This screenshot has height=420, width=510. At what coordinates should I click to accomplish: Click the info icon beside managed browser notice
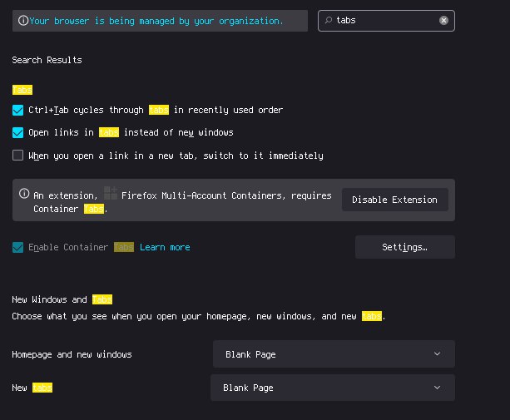click(x=23, y=21)
